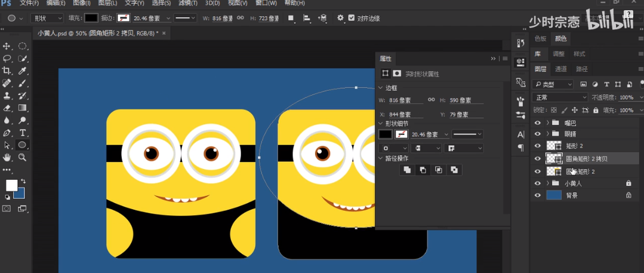This screenshot has width=644, height=273.
Task: Select the Brush tool
Action: coord(23,84)
